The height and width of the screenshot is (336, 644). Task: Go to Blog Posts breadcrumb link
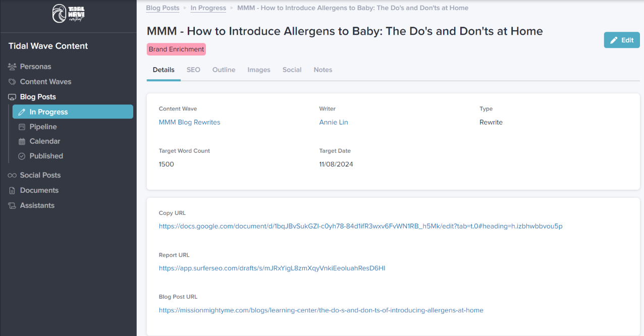[163, 8]
